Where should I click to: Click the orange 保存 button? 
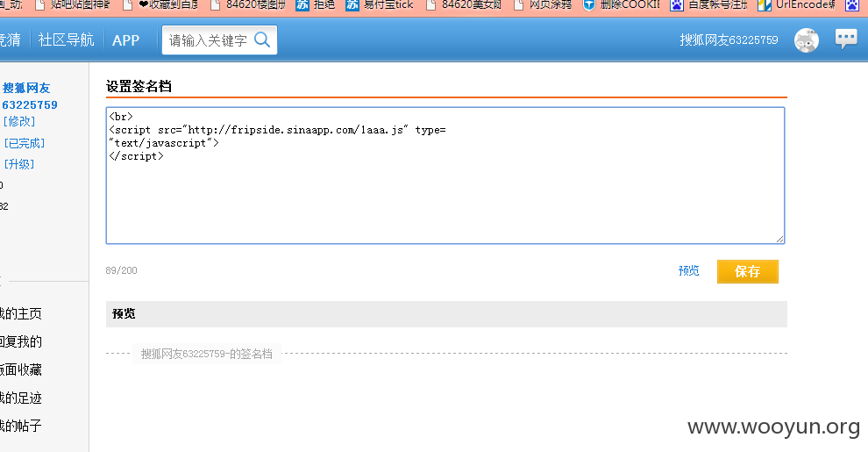pos(747,271)
